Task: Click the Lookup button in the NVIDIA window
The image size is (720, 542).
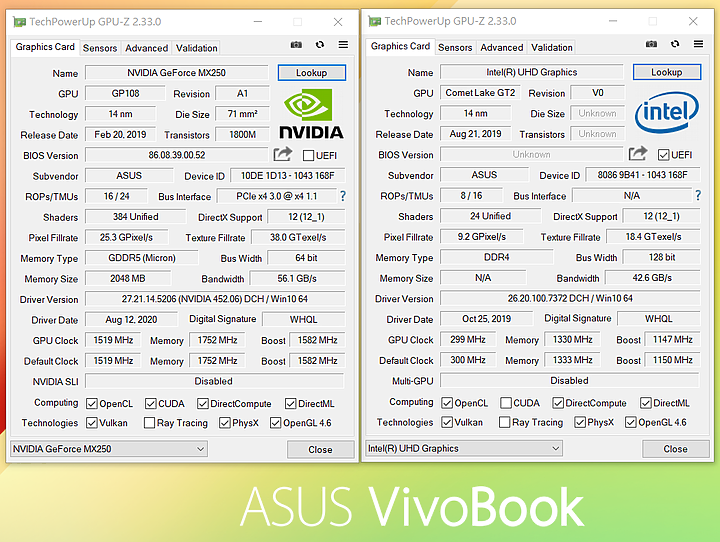Action: point(311,73)
